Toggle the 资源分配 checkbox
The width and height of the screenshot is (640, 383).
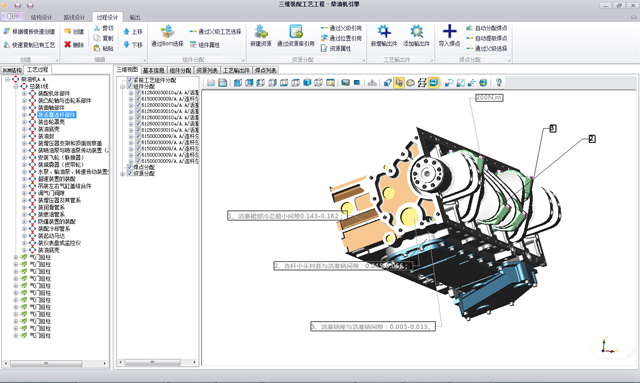(130, 174)
